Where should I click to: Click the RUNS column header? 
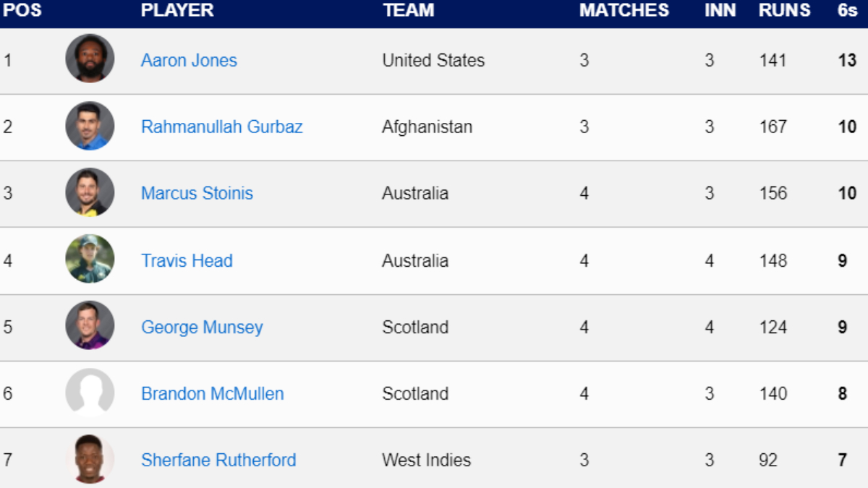click(784, 11)
